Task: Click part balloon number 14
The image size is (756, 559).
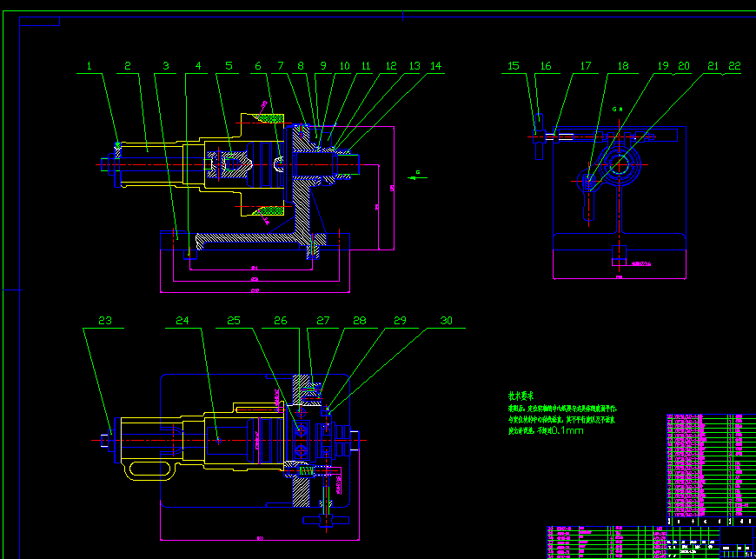Action: coord(436,66)
